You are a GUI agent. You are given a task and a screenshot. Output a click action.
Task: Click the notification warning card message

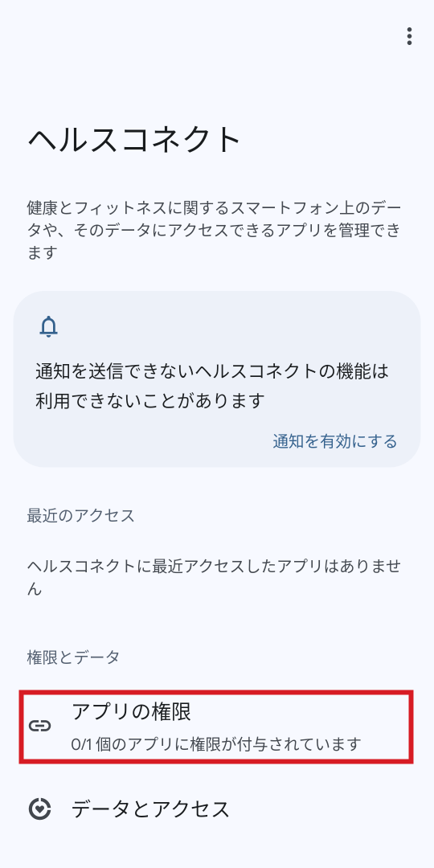tap(212, 385)
